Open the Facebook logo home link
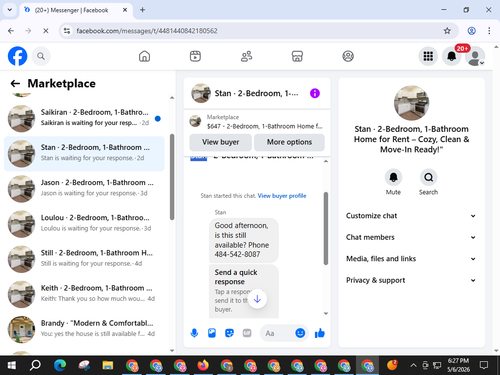This screenshot has height=375, width=500. pyautogui.click(x=17, y=56)
